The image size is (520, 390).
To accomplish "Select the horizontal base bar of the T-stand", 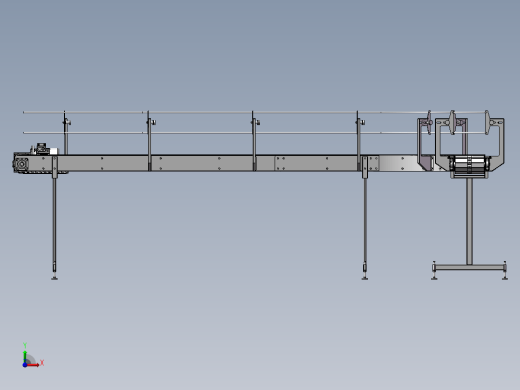I will tap(469, 267).
